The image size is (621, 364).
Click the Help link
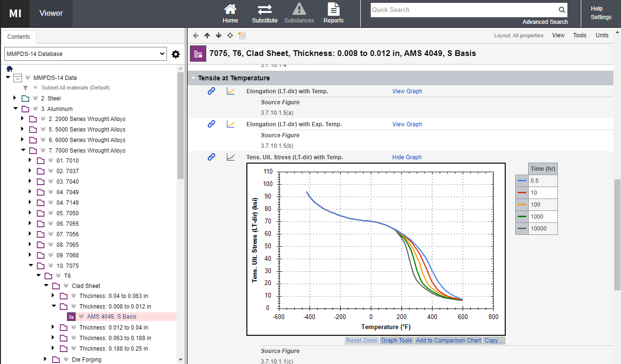click(x=597, y=9)
